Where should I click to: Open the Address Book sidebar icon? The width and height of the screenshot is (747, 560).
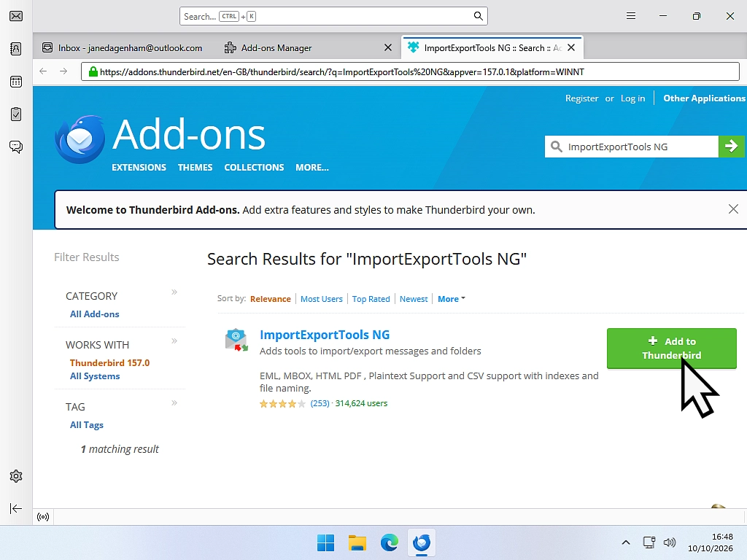[x=16, y=49]
